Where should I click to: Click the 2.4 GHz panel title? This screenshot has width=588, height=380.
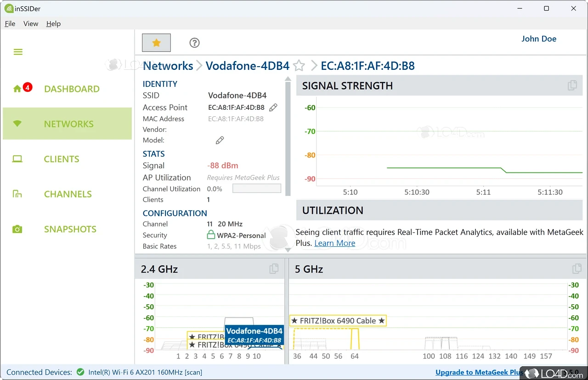coord(159,269)
